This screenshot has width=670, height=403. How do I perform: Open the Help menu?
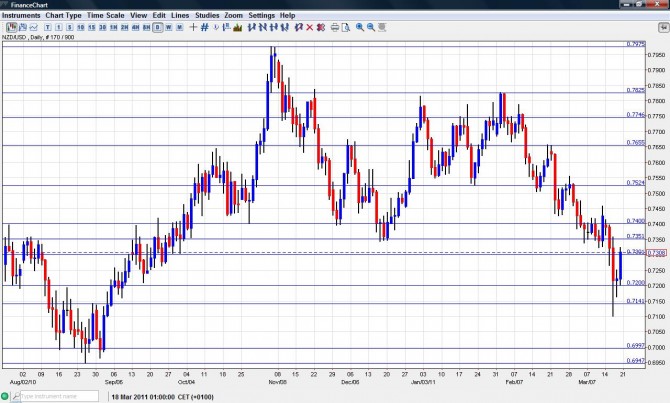(287, 15)
